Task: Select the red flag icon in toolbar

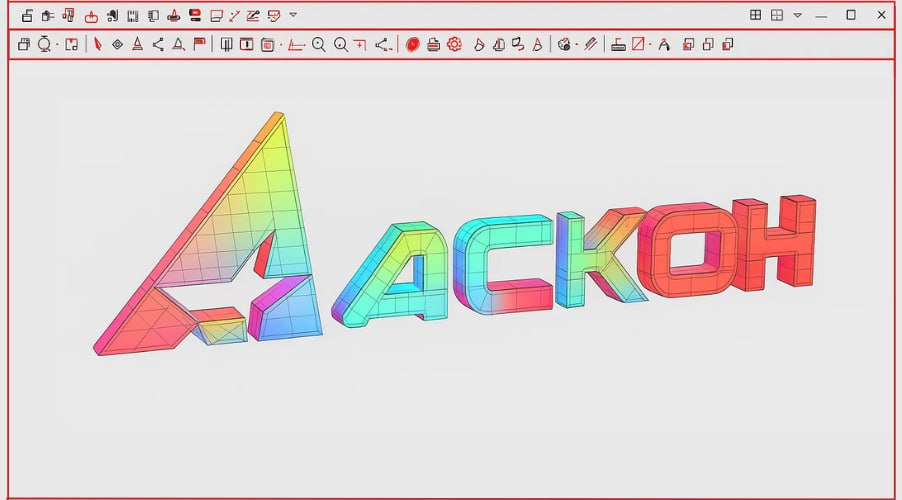Action: click(199, 44)
